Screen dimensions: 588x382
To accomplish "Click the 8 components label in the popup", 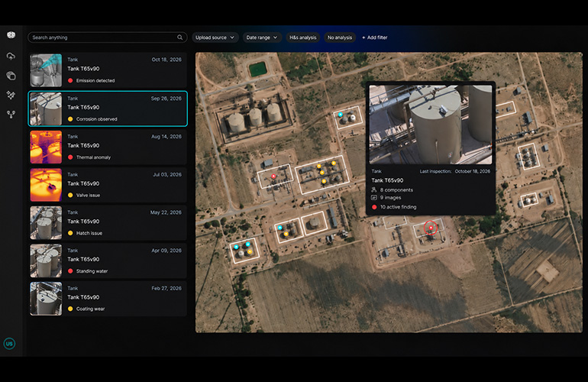I will (396, 190).
